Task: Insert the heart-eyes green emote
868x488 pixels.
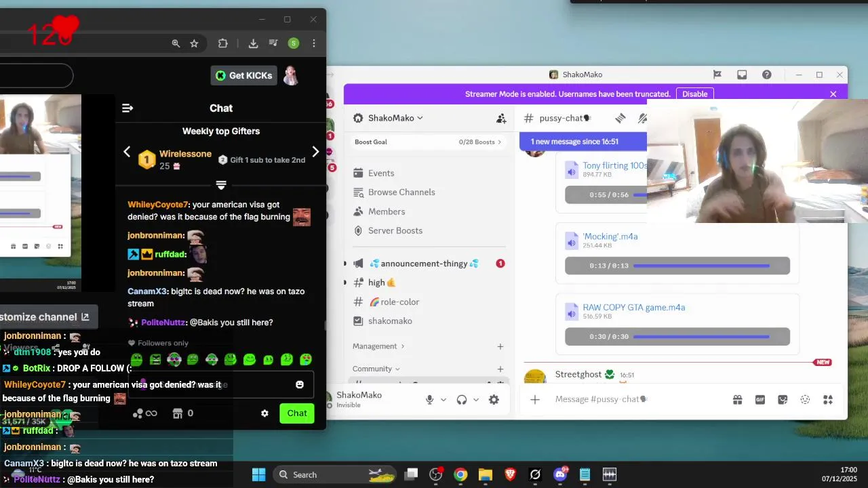Action: pyautogui.click(x=306, y=359)
